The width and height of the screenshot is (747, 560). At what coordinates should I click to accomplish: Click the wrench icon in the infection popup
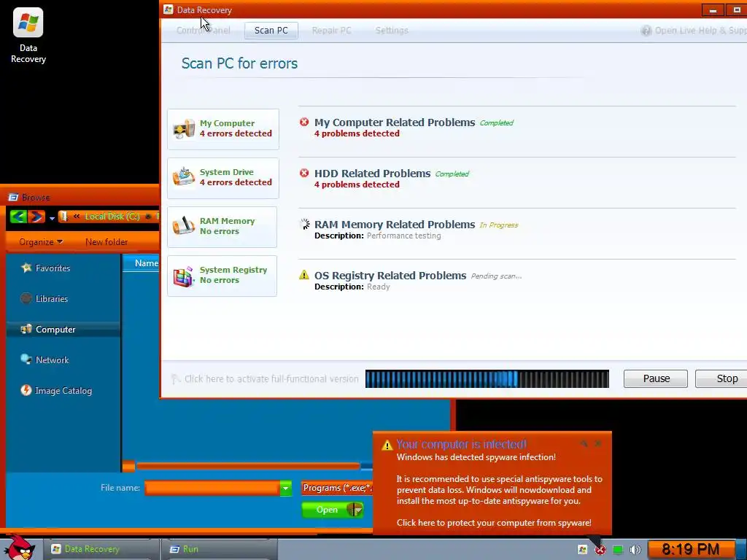click(584, 444)
